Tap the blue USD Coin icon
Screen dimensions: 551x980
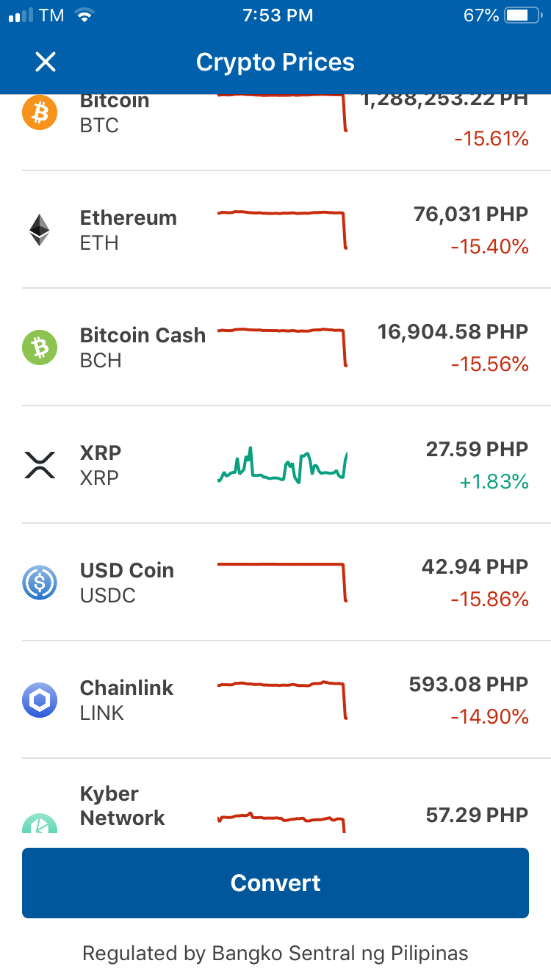[x=40, y=583]
